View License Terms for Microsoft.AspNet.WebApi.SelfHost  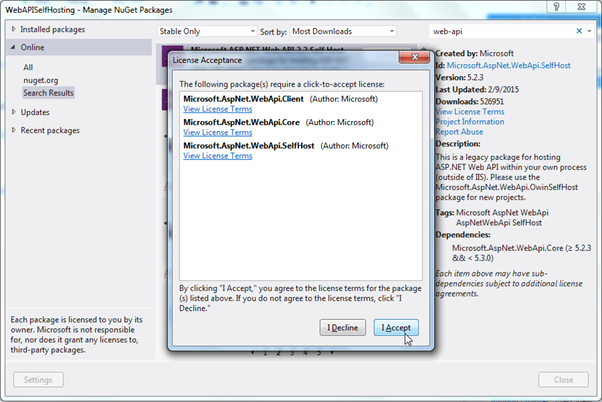pyautogui.click(x=218, y=156)
